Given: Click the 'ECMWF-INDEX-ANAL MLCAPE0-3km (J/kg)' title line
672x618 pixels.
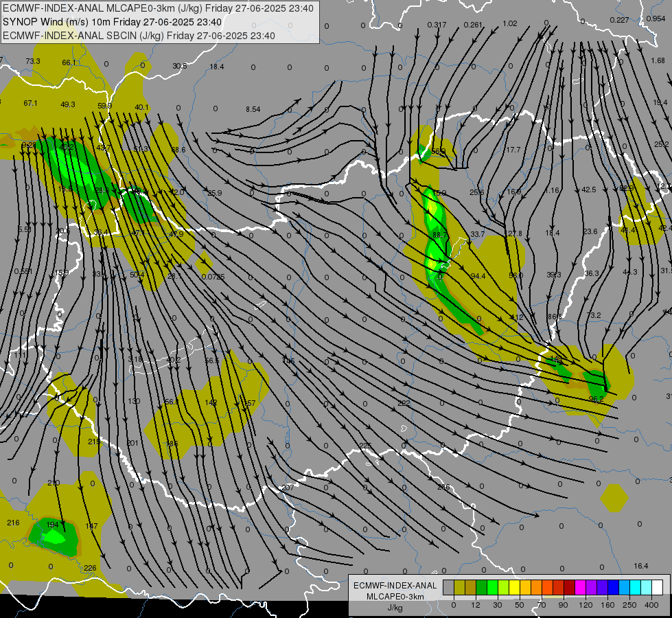Looking at the screenshot, I should [x=158, y=8].
